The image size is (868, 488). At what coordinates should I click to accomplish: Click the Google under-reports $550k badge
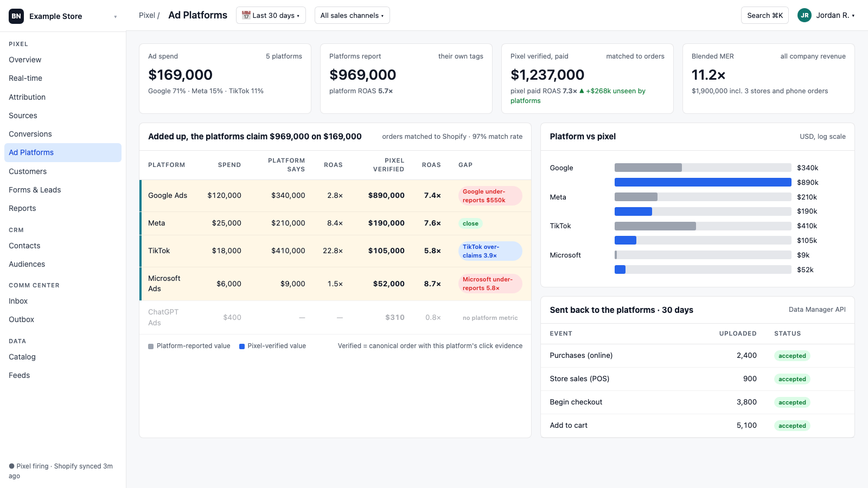(x=490, y=196)
